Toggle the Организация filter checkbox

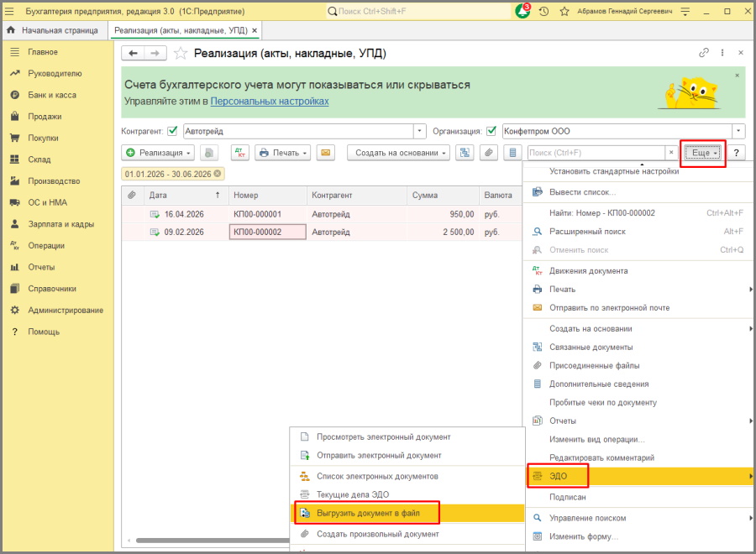[491, 131]
